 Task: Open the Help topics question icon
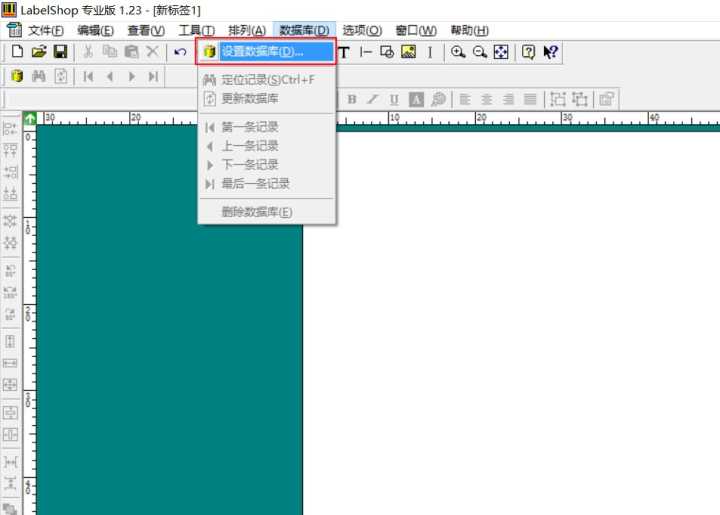click(529, 52)
